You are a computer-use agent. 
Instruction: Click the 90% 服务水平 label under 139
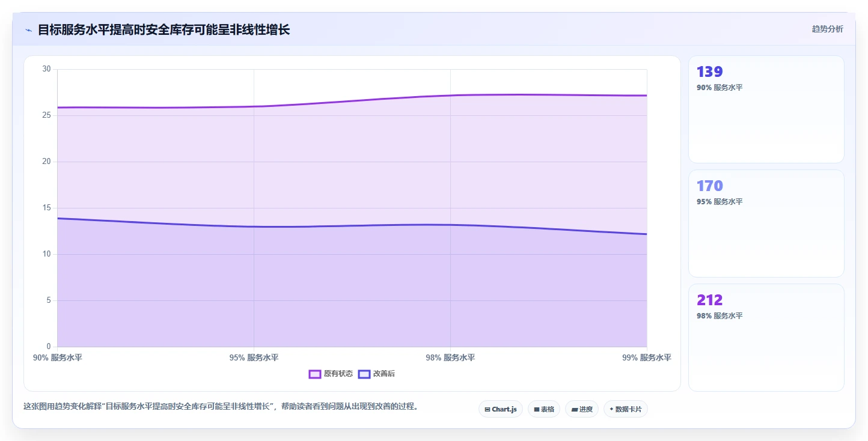pyautogui.click(x=720, y=88)
